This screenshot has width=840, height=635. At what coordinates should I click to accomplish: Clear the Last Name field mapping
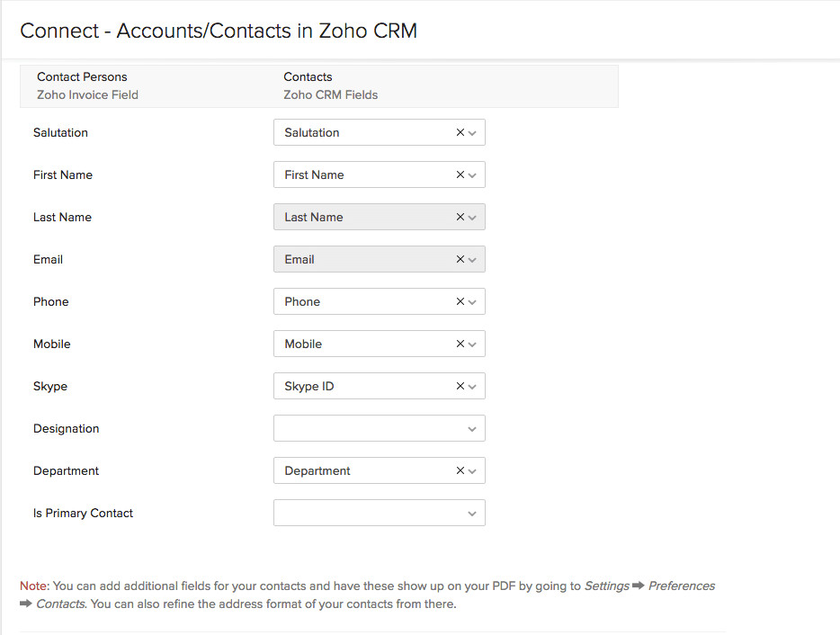click(x=460, y=217)
